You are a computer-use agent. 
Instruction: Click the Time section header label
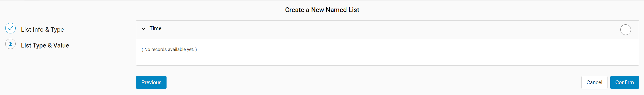[155, 28]
